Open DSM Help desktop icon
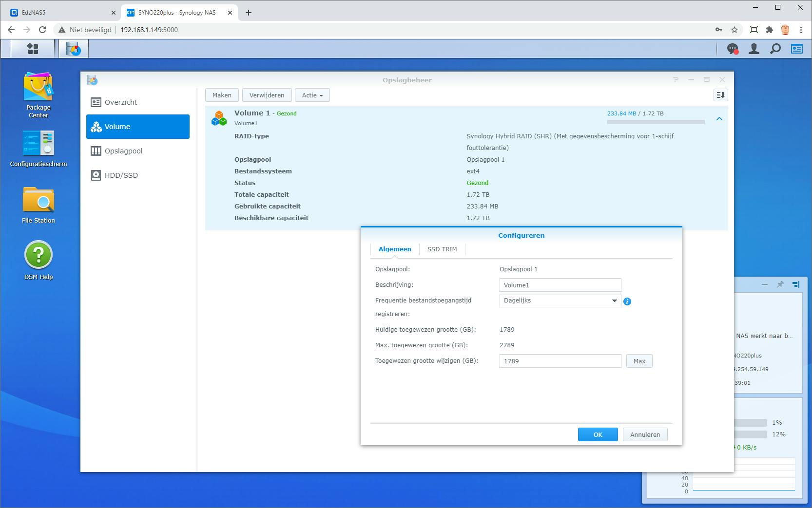 (x=39, y=261)
